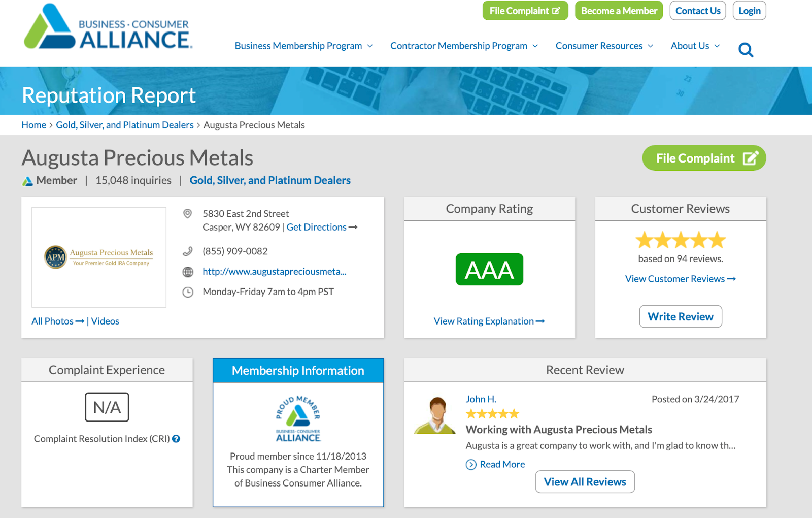This screenshot has height=518, width=812.
Task: Click the phone icon beside (855) 909-0082
Action: (x=188, y=251)
